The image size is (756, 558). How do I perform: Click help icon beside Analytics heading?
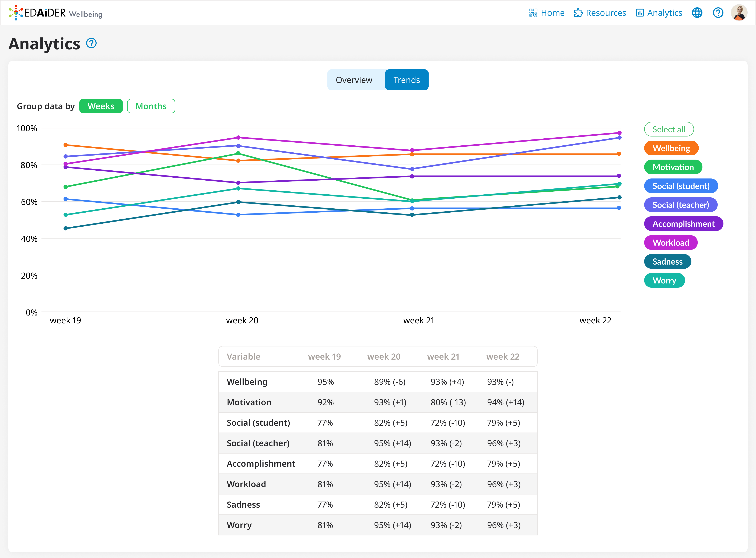pyautogui.click(x=91, y=43)
